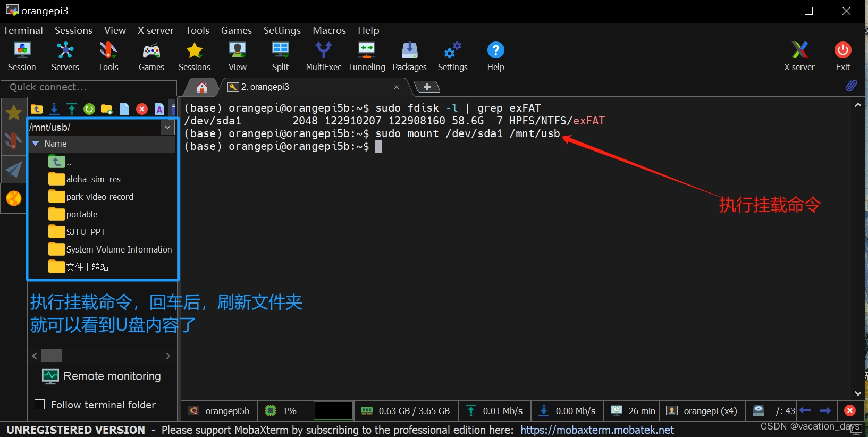The height and width of the screenshot is (437, 868).
Task: Refresh the SFTP folder with green icon
Action: tap(89, 109)
